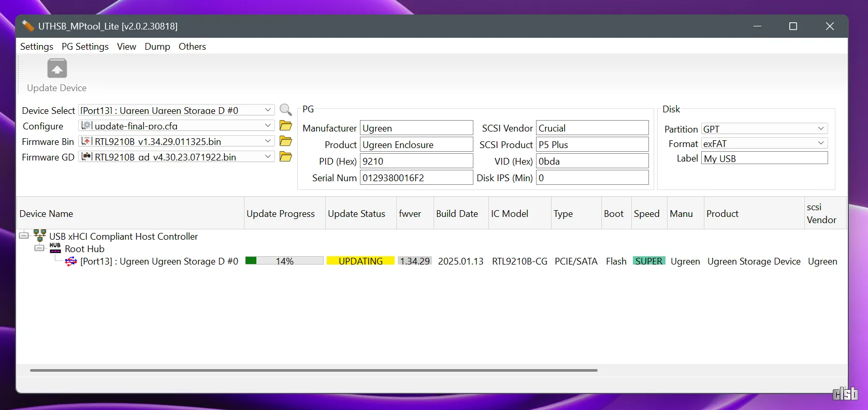Viewport: 868px width, 410px height.
Task: Click the USB device icon for Port13
Action: [71, 261]
